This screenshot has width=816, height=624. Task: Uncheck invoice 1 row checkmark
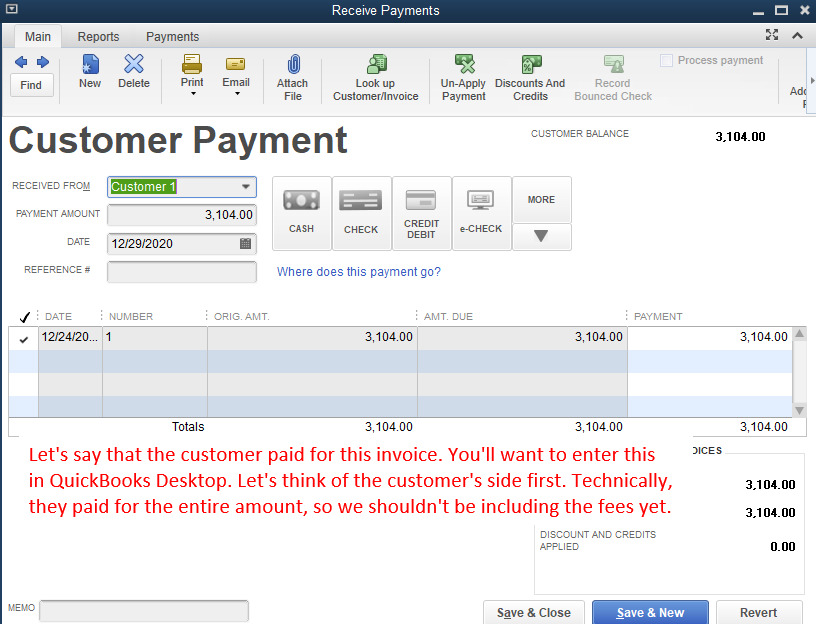(x=23, y=339)
